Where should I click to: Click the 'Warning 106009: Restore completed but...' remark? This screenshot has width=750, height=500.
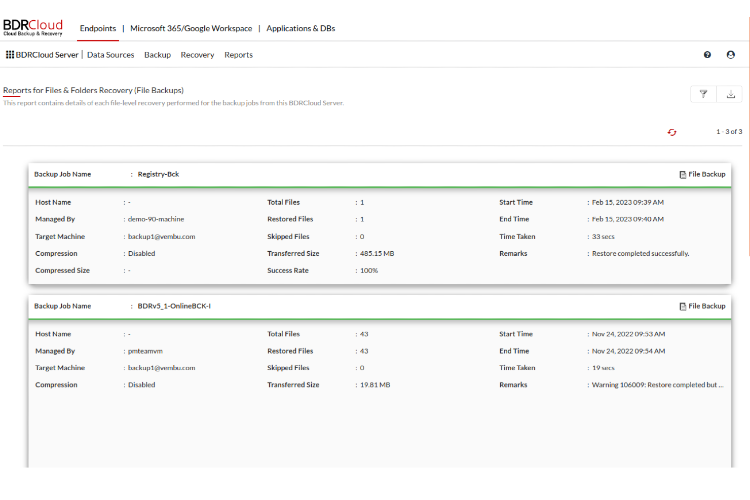pos(657,384)
